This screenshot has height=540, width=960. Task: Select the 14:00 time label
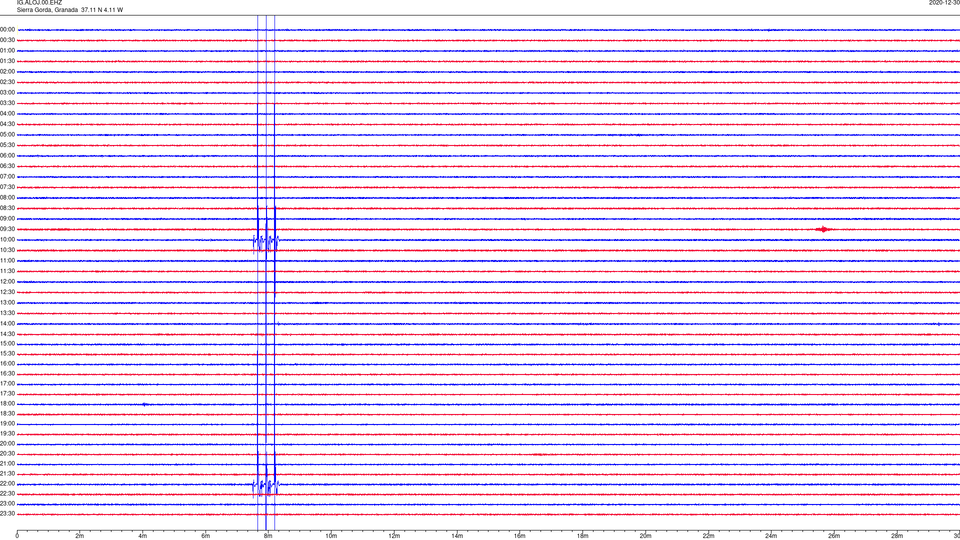pyautogui.click(x=7, y=324)
